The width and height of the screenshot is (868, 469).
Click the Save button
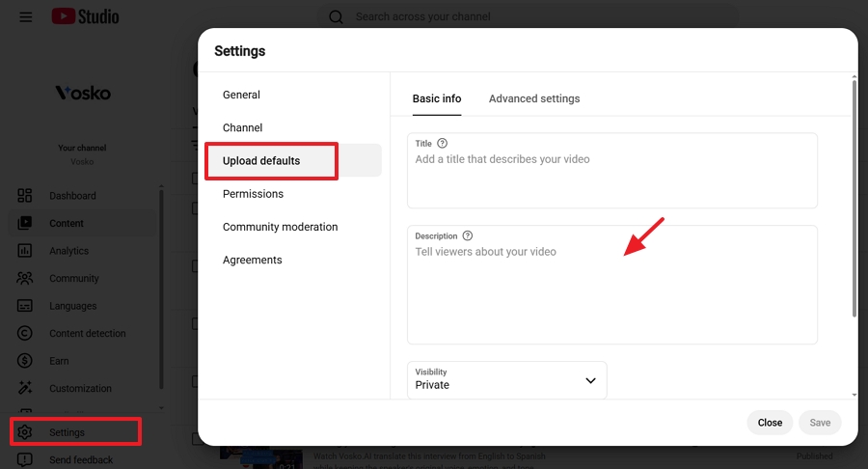pos(820,423)
